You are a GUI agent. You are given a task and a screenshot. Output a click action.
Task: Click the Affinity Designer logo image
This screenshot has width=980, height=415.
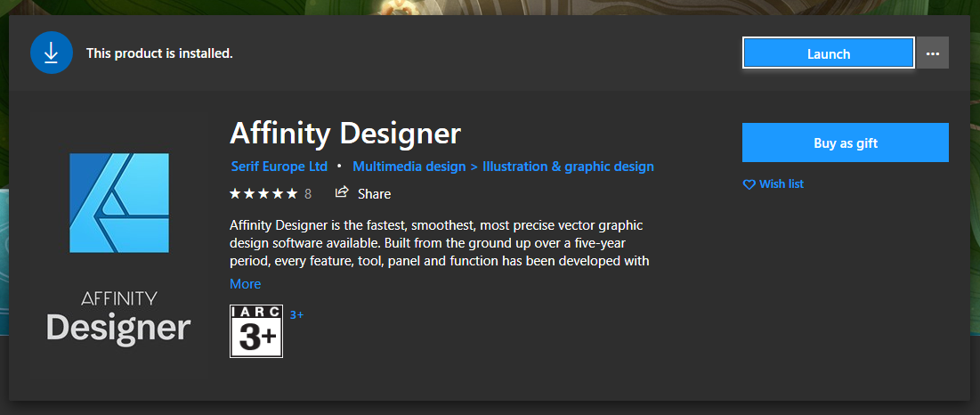[x=118, y=203]
